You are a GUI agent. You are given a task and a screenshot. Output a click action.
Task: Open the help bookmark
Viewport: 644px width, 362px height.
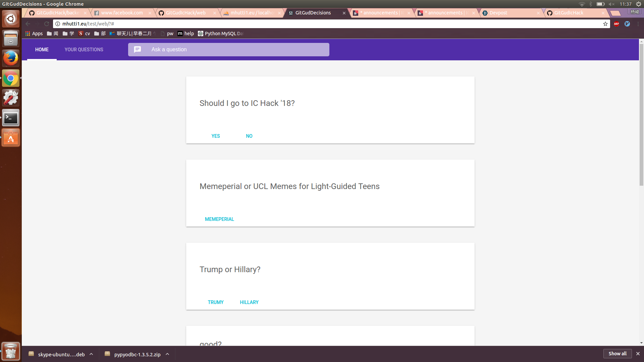[x=186, y=34]
